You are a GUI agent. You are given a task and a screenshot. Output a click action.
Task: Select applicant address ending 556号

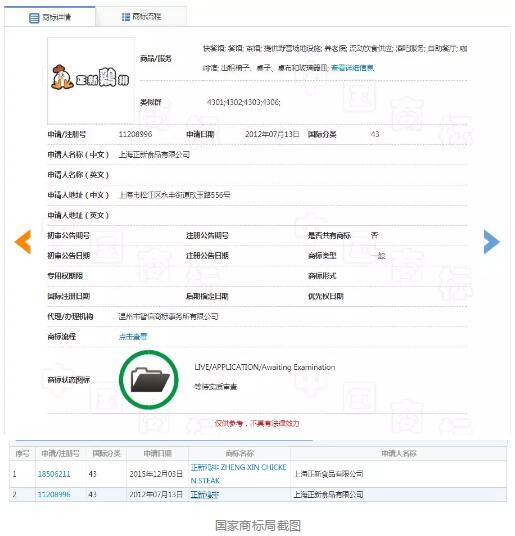(x=174, y=195)
